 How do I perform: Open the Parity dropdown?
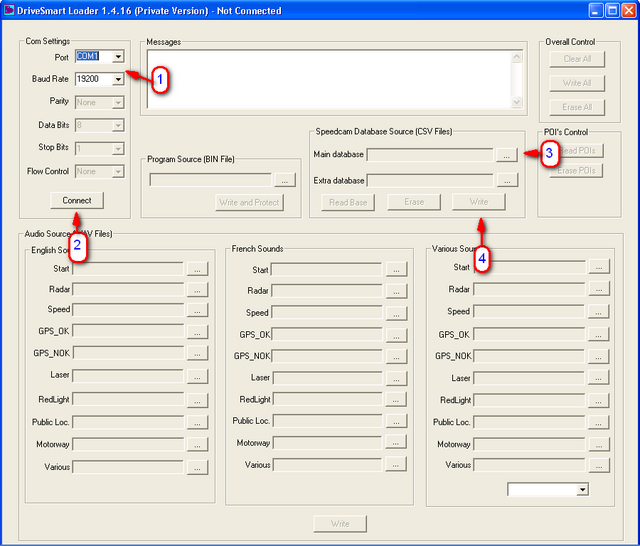coord(118,102)
